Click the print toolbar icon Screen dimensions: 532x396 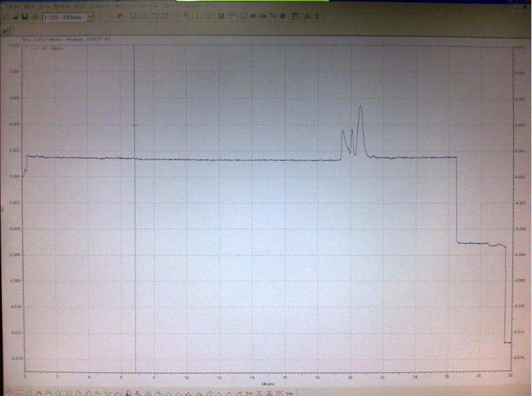coord(35,17)
